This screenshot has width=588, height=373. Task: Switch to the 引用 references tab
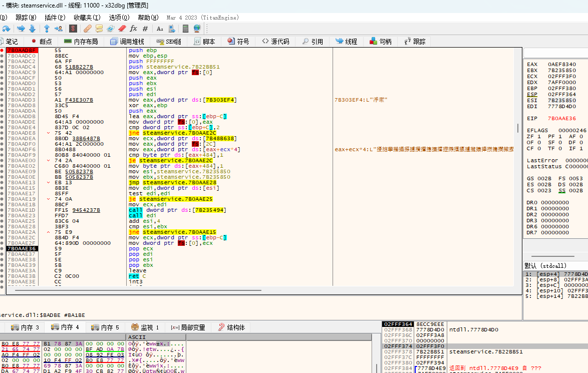tap(313, 42)
